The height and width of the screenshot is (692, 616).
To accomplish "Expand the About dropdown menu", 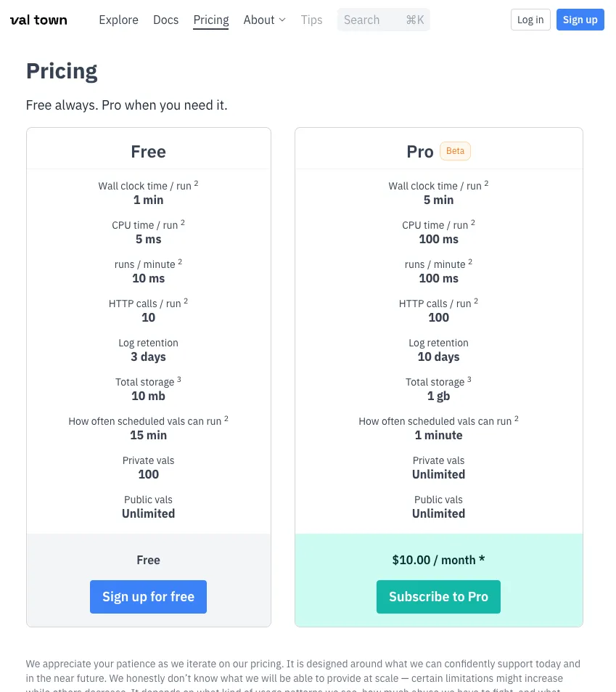I will coord(264,20).
